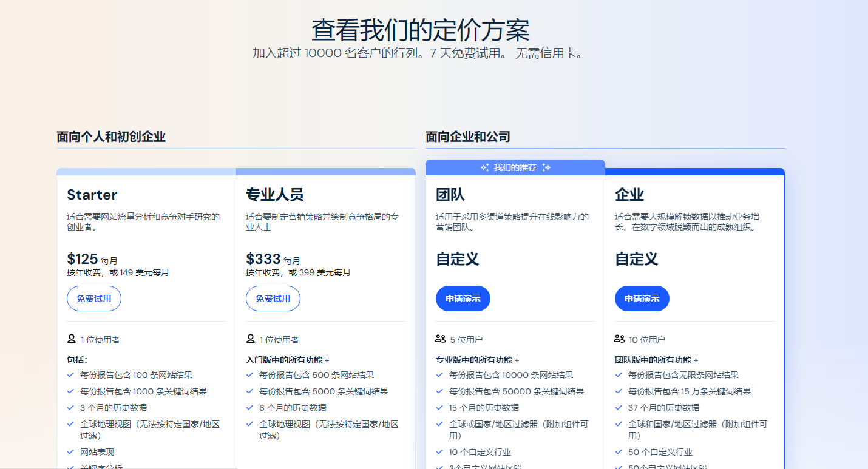Viewport: 868px width, 469px height.
Task: Select the 面向企业和公司 section heading
Action: (x=468, y=137)
